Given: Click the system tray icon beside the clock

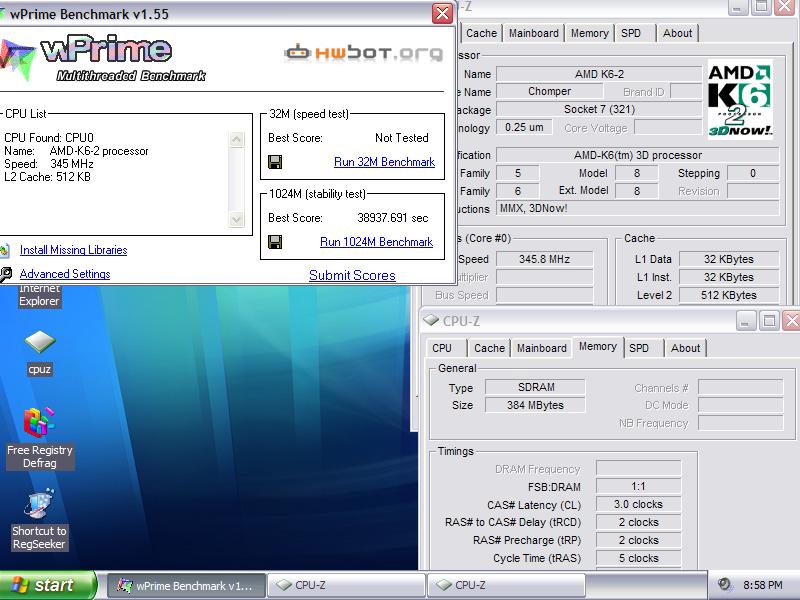Looking at the screenshot, I should click(723, 584).
